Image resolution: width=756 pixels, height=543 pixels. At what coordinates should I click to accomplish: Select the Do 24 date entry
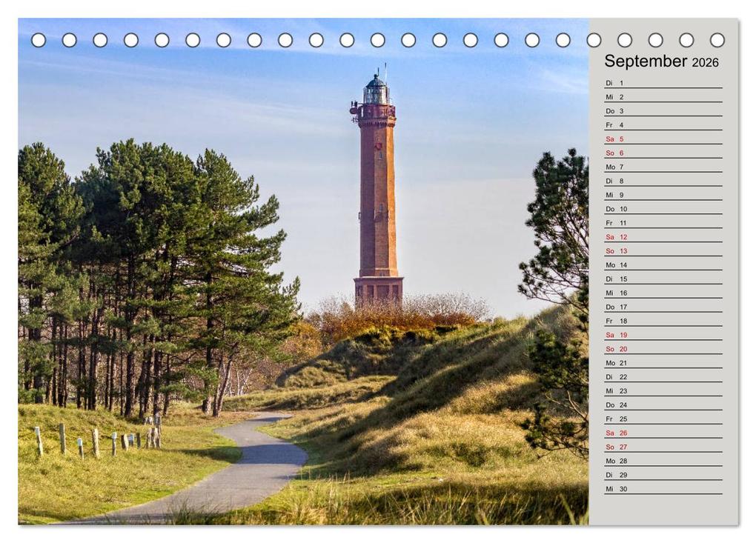tap(616, 405)
